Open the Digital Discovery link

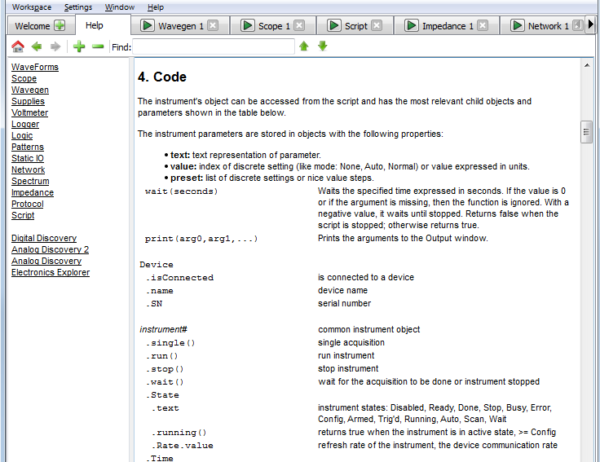[44, 238]
